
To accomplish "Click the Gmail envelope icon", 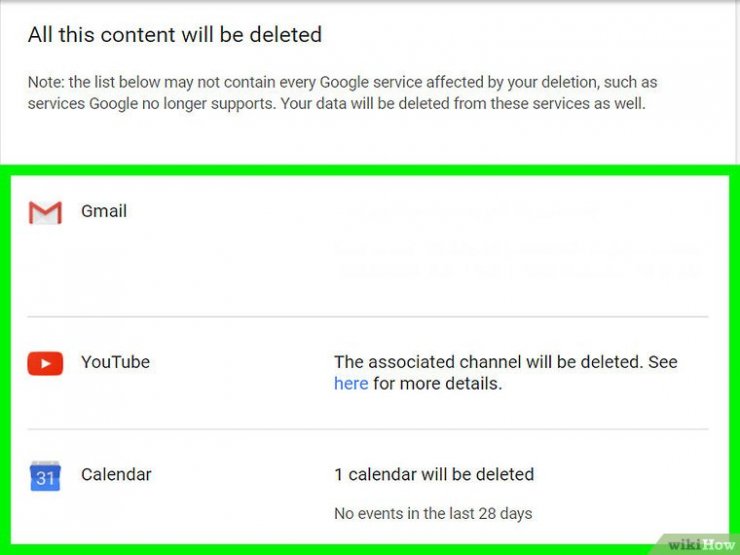I will click(x=45, y=212).
